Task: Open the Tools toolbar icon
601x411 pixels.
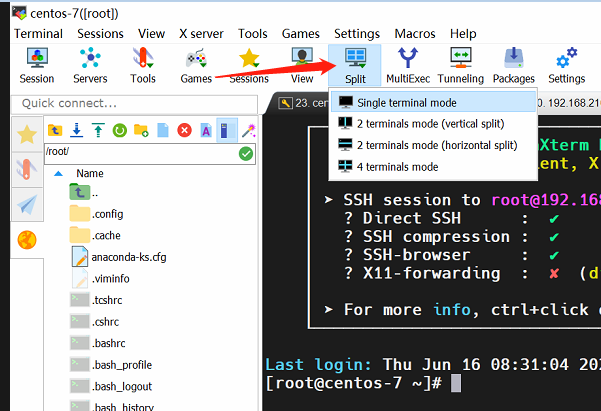Action: point(143,65)
